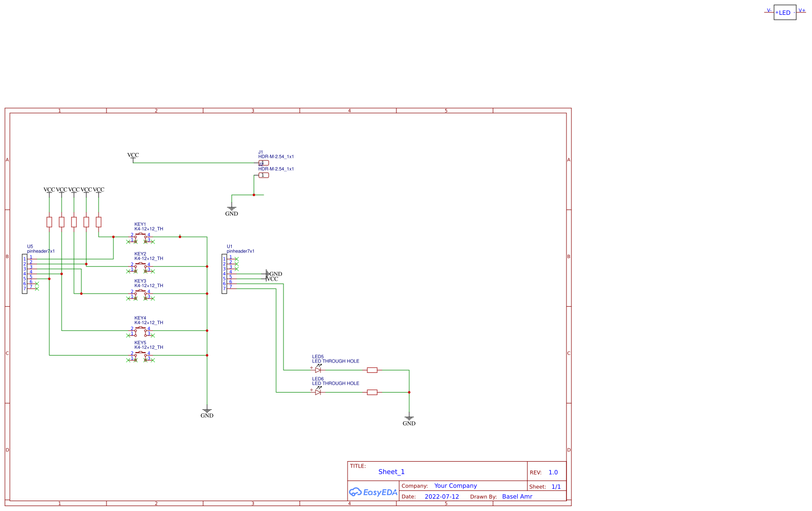Click the date value 2022-07-12
Image resolution: width=812 pixels, height=511 pixels.
(x=441, y=497)
